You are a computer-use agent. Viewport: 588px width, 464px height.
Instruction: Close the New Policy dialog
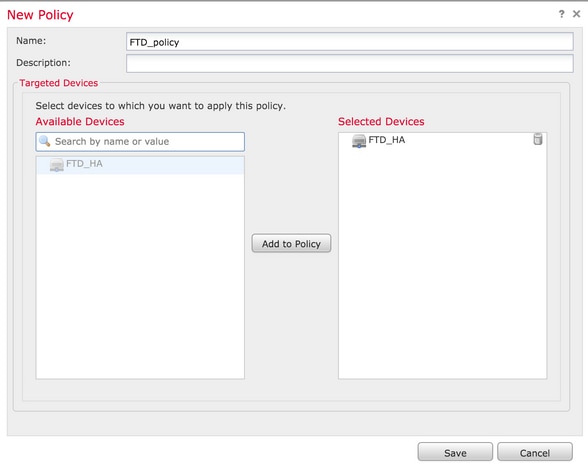point(576,14)
